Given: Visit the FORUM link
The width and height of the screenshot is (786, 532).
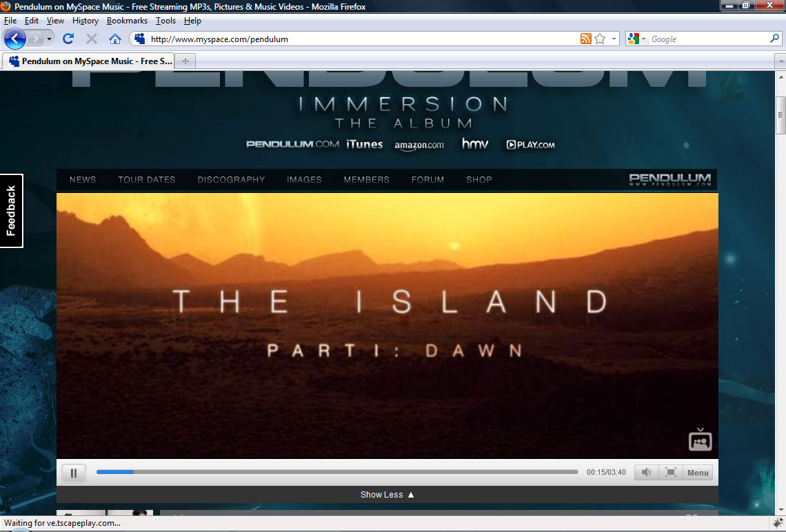Looking at the screenshot, I should click(x=427, y=179).
